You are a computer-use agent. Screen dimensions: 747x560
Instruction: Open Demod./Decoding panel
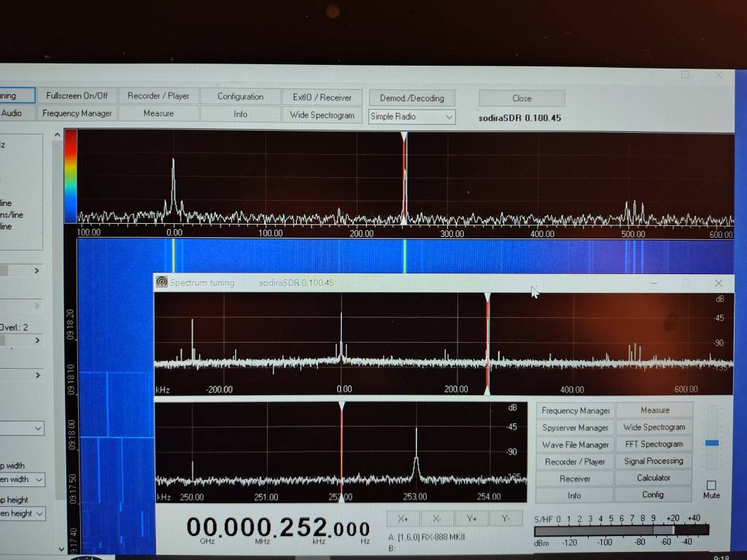[x=411, y=98]
